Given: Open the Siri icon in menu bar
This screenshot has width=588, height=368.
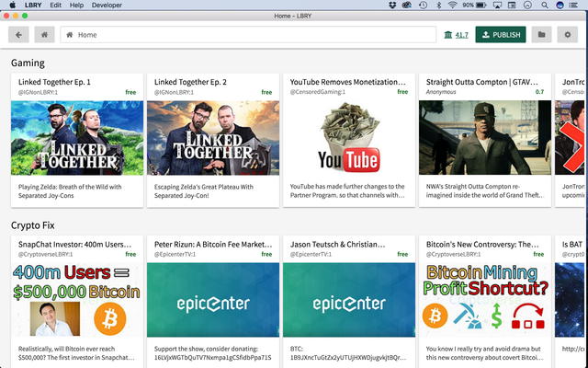Looking at the screenshot, I should click(560, 5).
